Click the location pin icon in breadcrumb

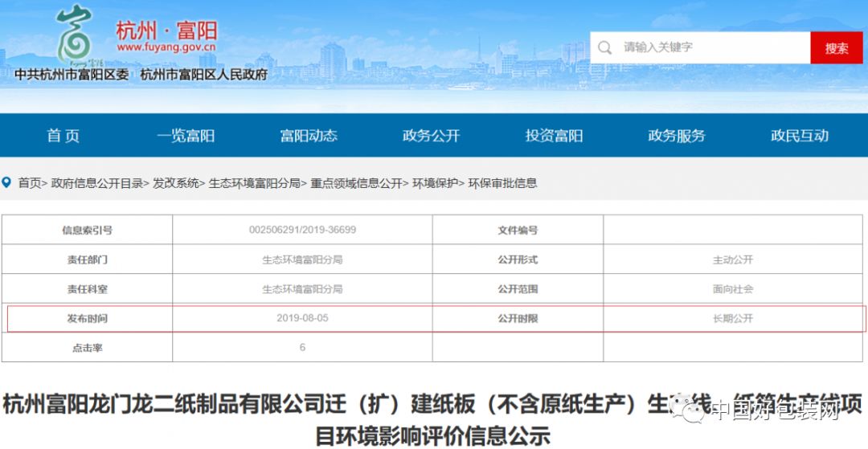pyautogui.click(x=7, y=183)
